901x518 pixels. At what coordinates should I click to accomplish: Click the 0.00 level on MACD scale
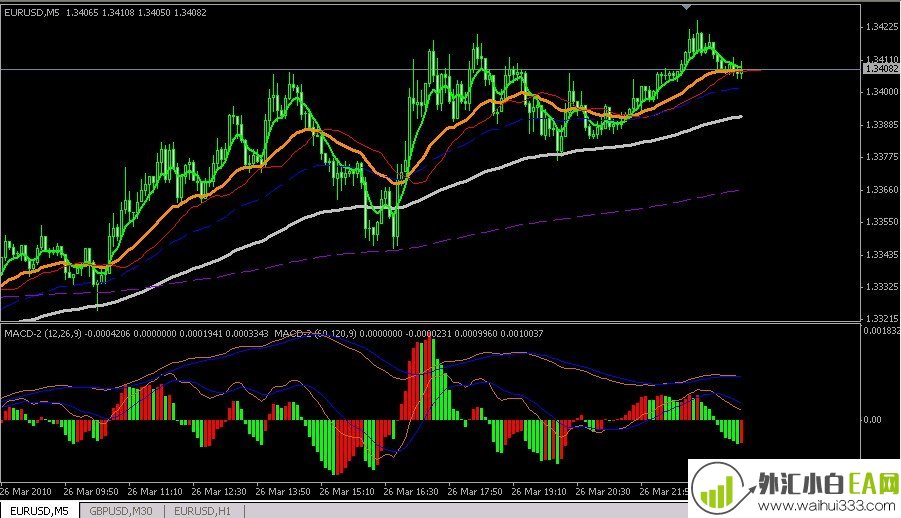(873, 420)
